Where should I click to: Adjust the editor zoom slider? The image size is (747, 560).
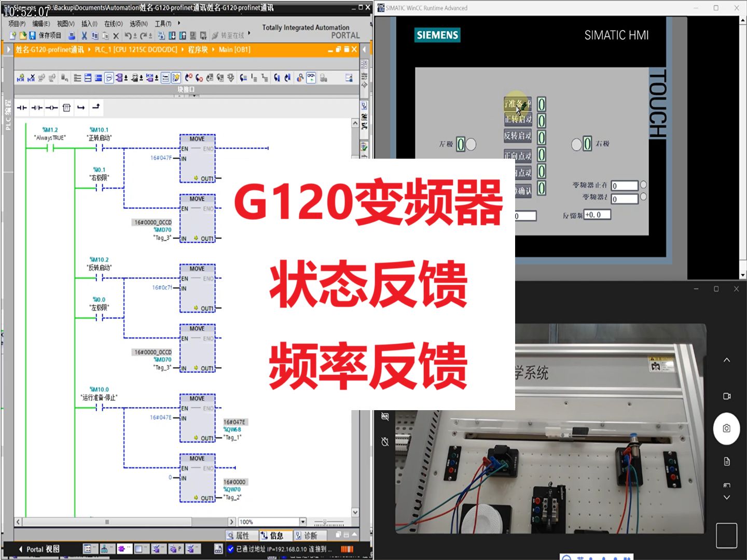(x=329, y=522)
